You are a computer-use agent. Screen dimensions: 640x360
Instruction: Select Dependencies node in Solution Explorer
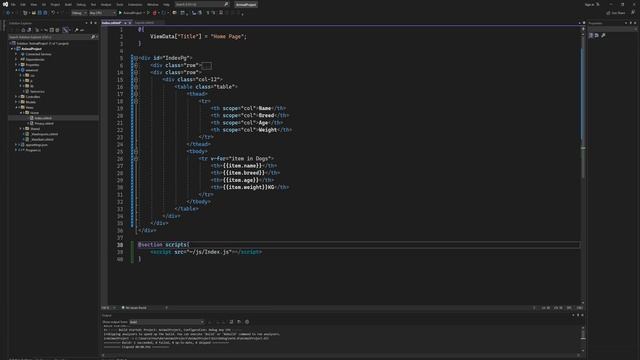point(35,59)
